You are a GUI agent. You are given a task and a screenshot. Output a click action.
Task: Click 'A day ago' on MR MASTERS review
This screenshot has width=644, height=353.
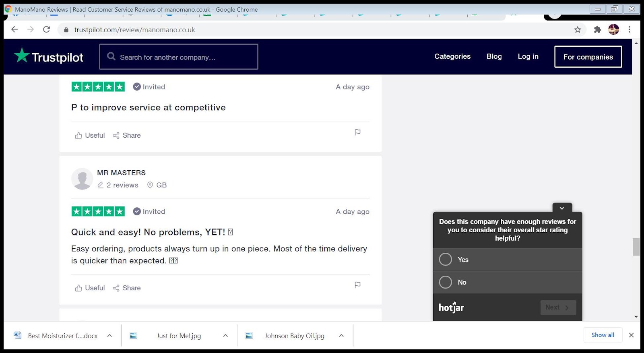(x=353, y=211)
